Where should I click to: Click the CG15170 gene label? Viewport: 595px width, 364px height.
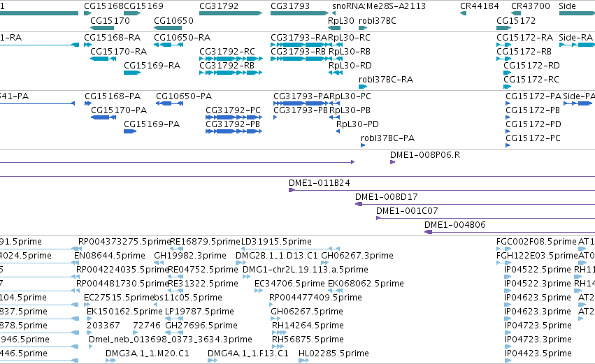110,20
